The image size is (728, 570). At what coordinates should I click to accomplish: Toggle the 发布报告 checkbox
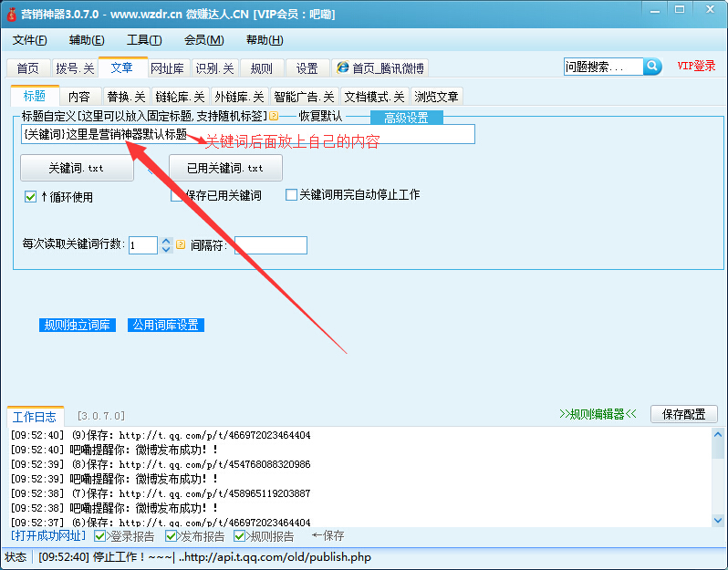pos(171,536)
